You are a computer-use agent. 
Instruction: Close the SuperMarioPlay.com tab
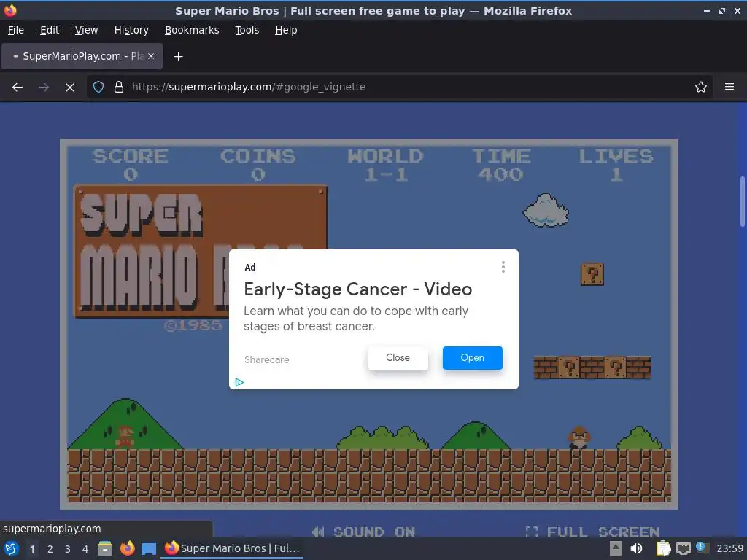tap(151, 56)
